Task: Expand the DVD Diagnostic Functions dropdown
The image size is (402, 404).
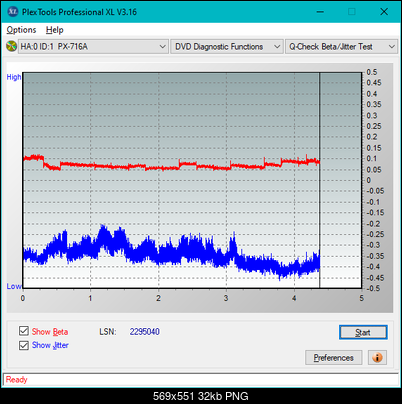Action: (x=227, y=47)
